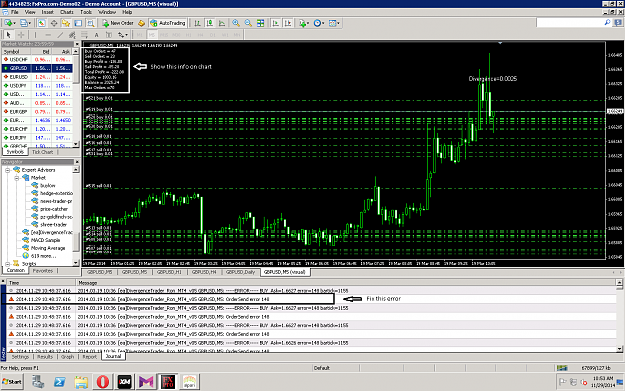
Task: Select the Cursor arrow tool
Action: [x=8, y=35]
